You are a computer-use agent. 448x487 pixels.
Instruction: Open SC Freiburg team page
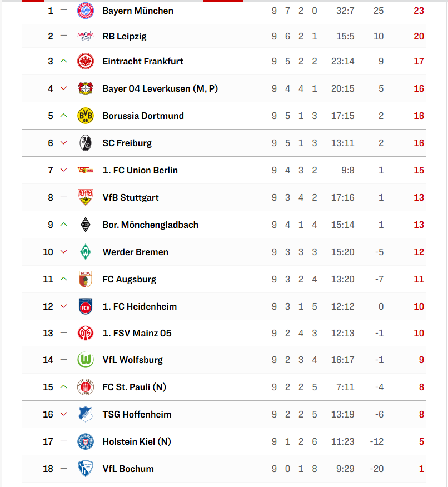[x=127, y=143]
